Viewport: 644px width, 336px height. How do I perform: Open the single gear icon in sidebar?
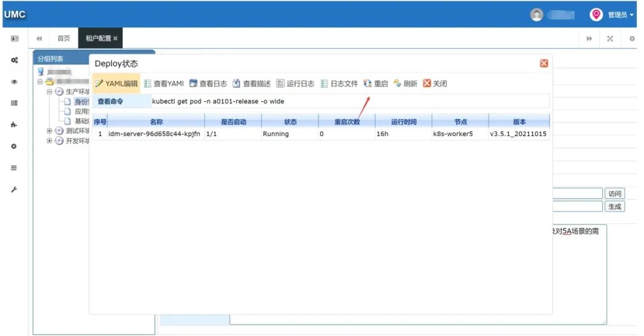(x=14, y=146)
